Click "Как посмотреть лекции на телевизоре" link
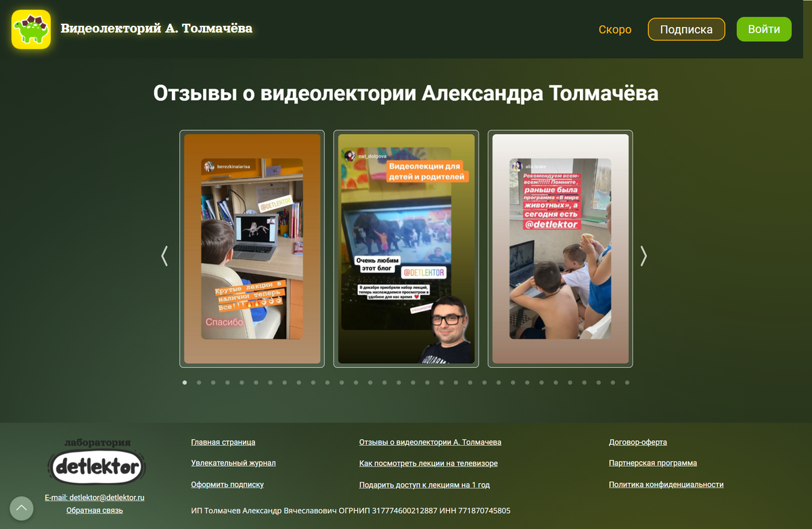 click(x=428, y=464)
